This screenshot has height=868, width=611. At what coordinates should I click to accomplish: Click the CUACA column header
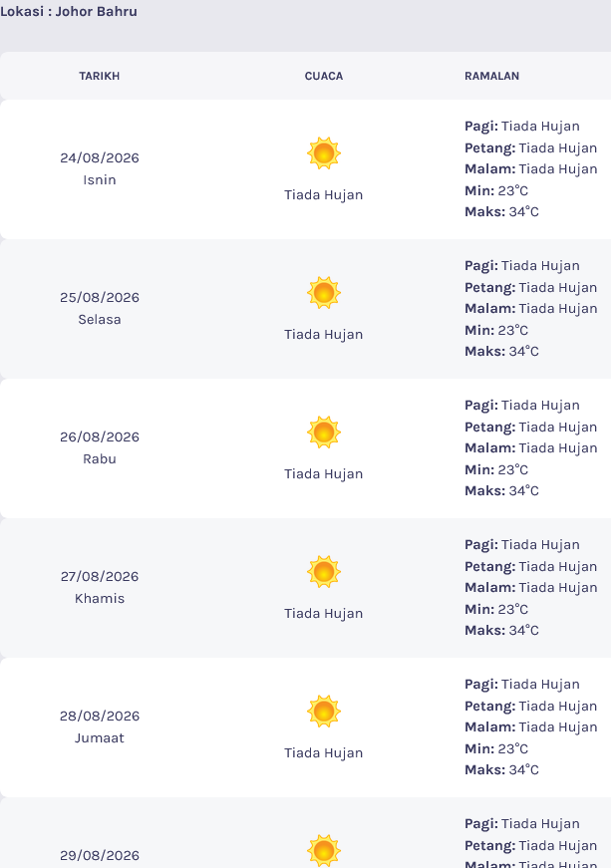[x=324, y=77]
